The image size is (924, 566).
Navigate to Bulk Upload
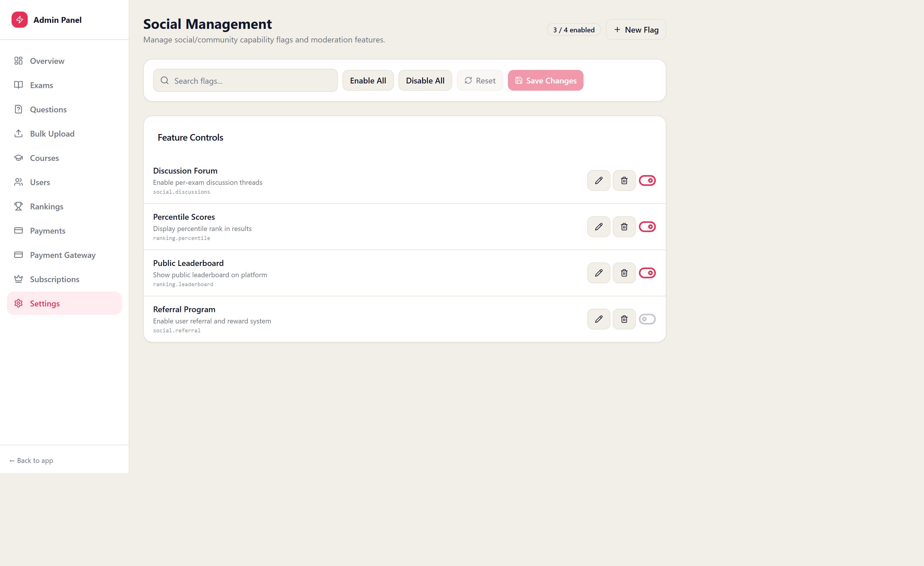click(64, 133)
